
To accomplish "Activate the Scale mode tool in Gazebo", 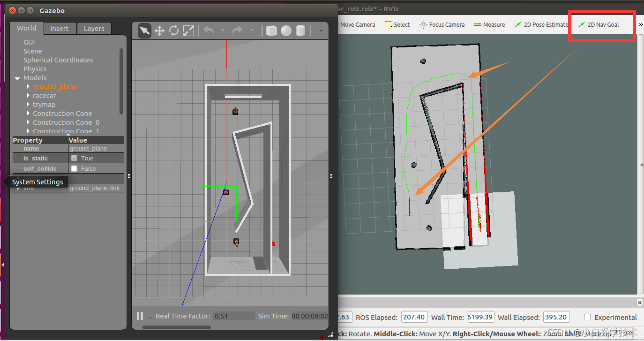I will (188, 31).
